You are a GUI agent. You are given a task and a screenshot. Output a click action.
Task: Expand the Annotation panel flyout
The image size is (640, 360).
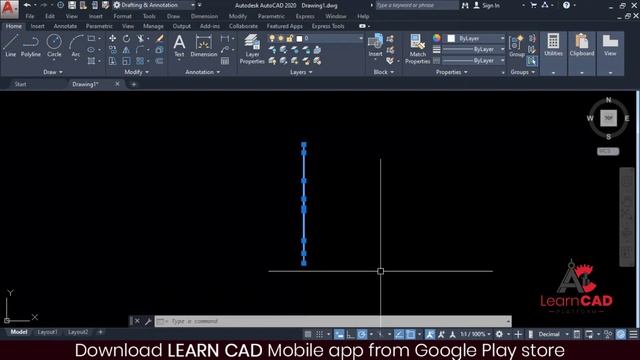[x=202, y=72]
